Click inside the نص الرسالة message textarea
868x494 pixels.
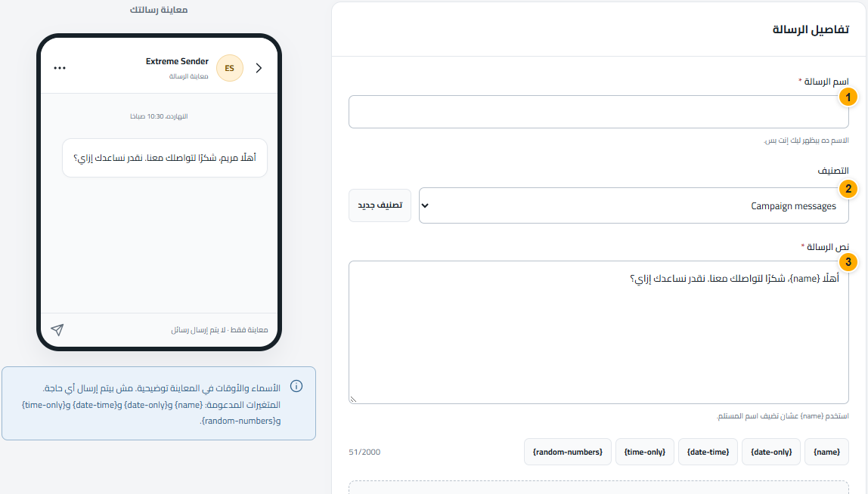point(598,332)
